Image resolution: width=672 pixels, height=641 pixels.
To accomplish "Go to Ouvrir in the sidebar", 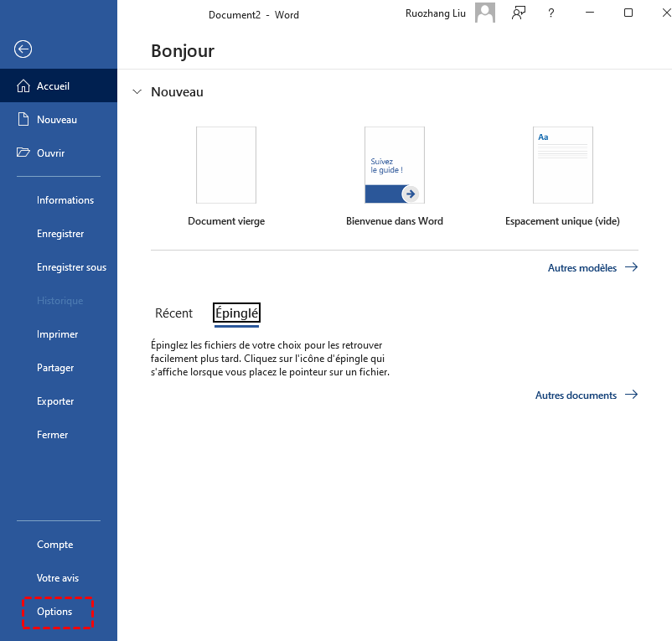I will tap(59, 152).
